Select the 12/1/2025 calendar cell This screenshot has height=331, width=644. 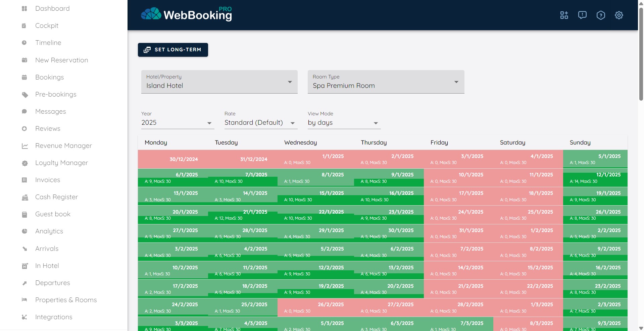[595, 178]
